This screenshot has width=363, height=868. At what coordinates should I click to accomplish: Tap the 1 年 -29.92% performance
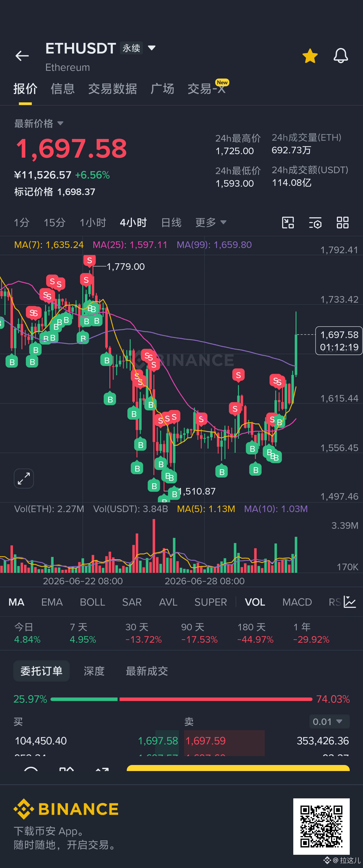pos(311,633)
